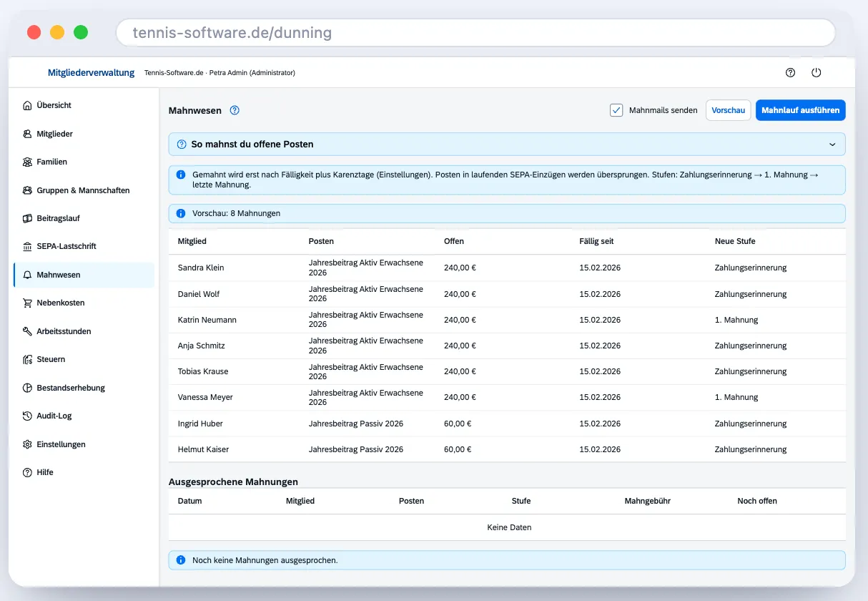
Task: Click the Audit-Log history icon
Action: click(x=28, y=416)
